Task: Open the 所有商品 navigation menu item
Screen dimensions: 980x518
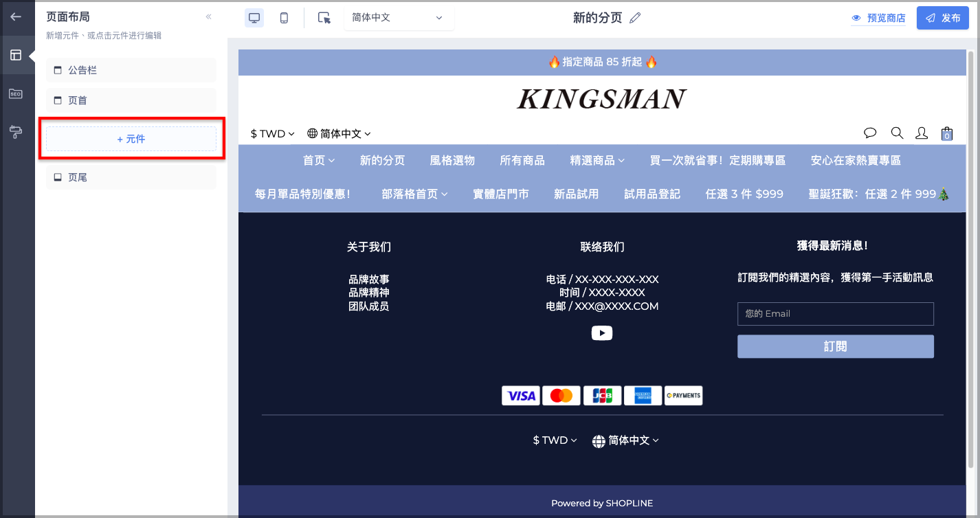Action: [522, 161]
